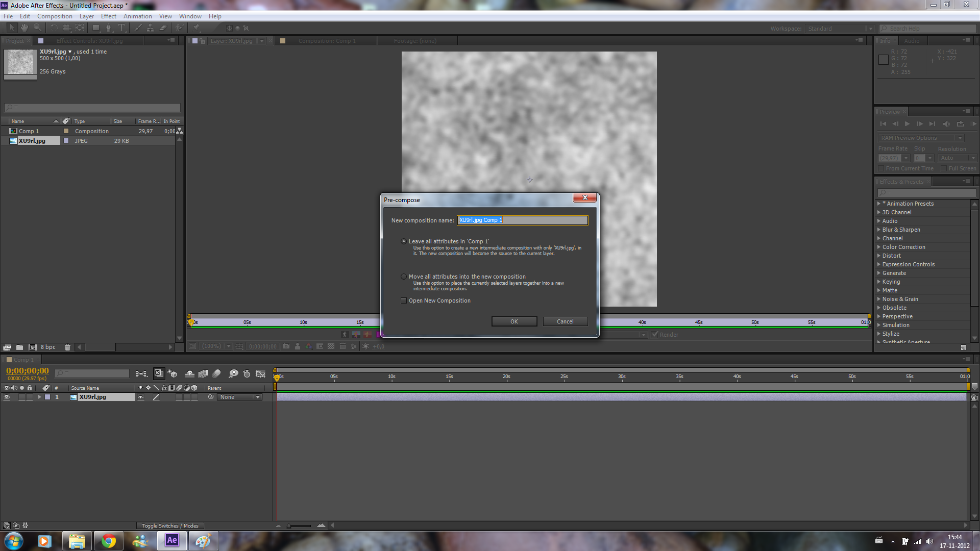The image size is (980, 551).
Task: Enable From Current Time checkbox
Action: tap(880, 168)
